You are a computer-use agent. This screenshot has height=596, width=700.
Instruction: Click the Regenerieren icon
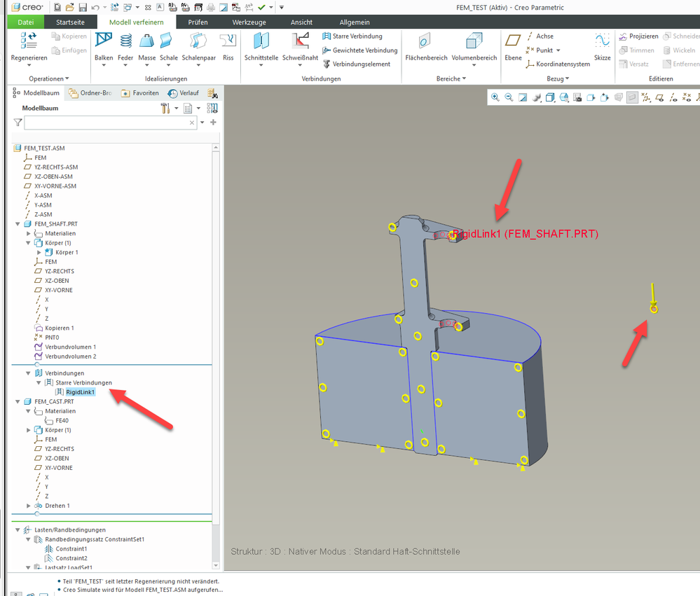29,42
